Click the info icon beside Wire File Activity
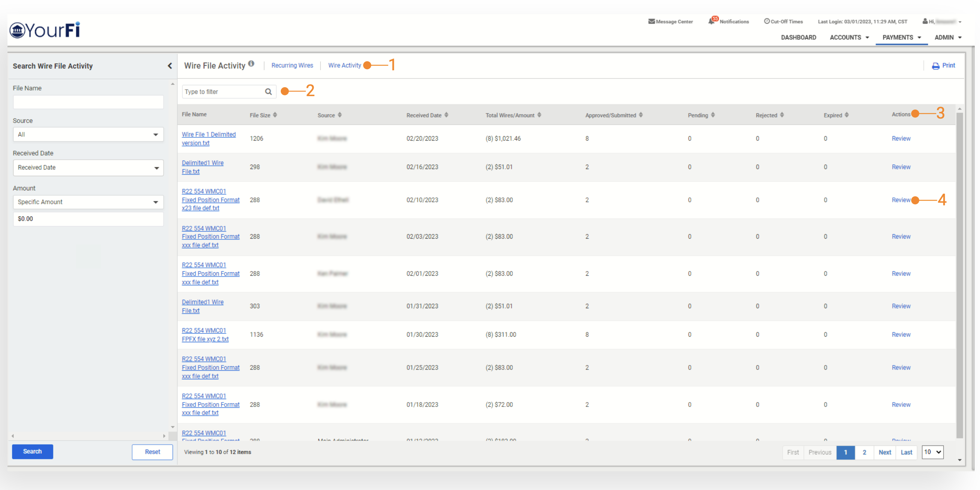 (251, 64)
